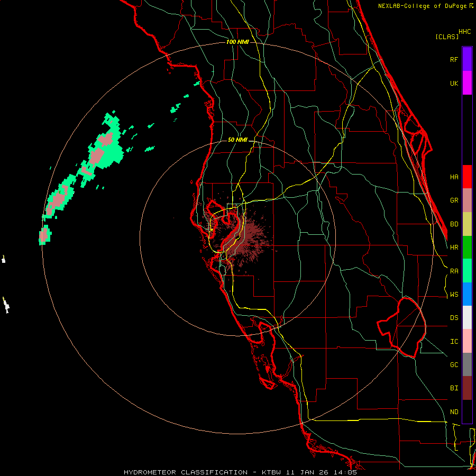The width and height of the screenshot is (476, 476).
Task: Select the IC light pink legend swatch
Action: coord(467,341)
